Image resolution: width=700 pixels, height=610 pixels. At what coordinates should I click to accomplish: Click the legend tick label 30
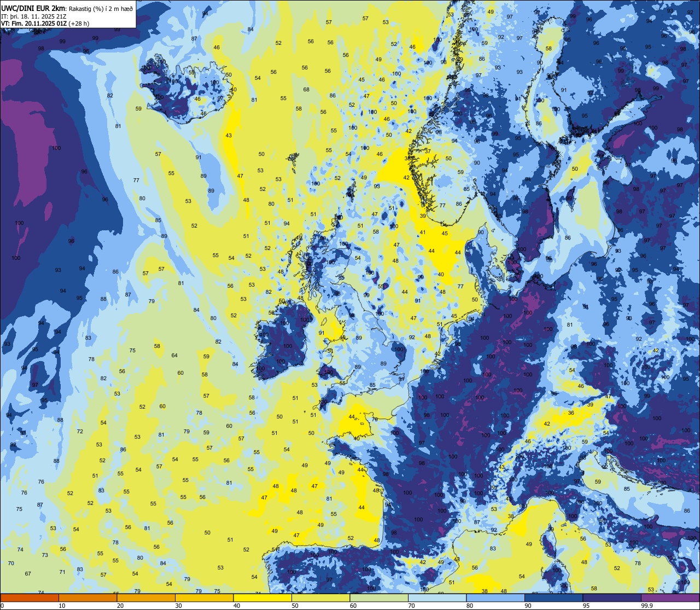178,606
